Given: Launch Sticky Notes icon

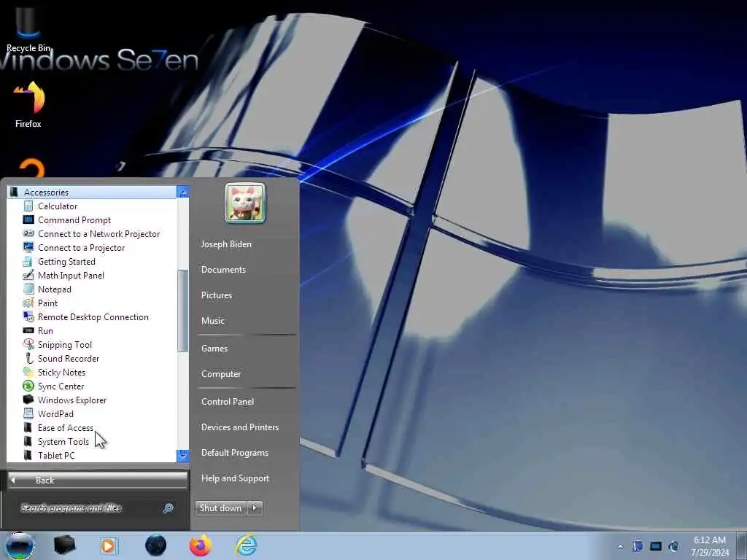Looking at the screenshot, I should 28,373.
